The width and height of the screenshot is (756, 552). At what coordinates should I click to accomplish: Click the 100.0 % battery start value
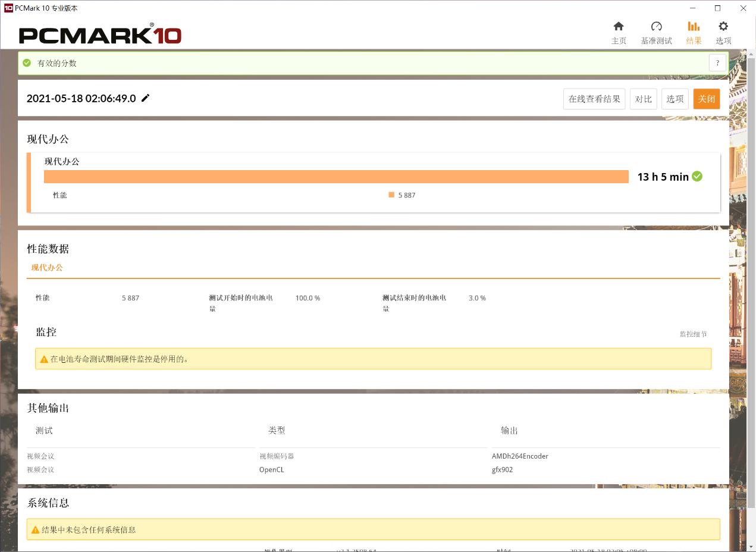tap(308, 298)
